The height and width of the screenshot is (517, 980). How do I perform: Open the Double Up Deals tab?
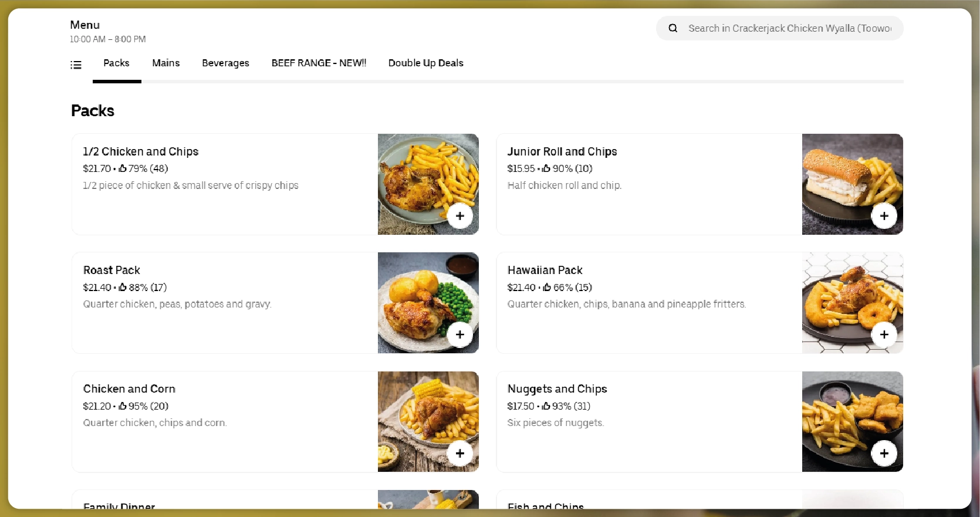pyautogui.click(x=426, y=63)
